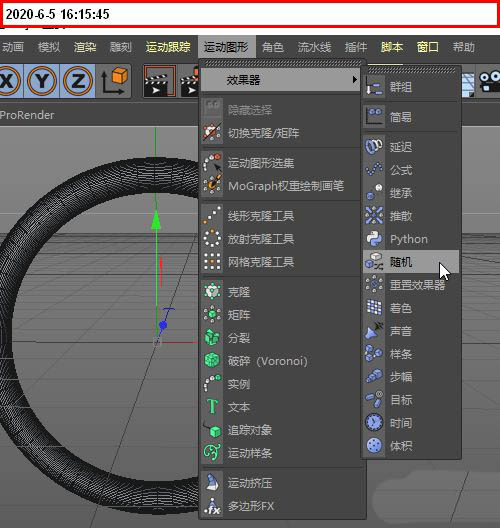The image size is (500, 528).
Task: Click the effector submenu tear-off grip
Action: [411, 70]
